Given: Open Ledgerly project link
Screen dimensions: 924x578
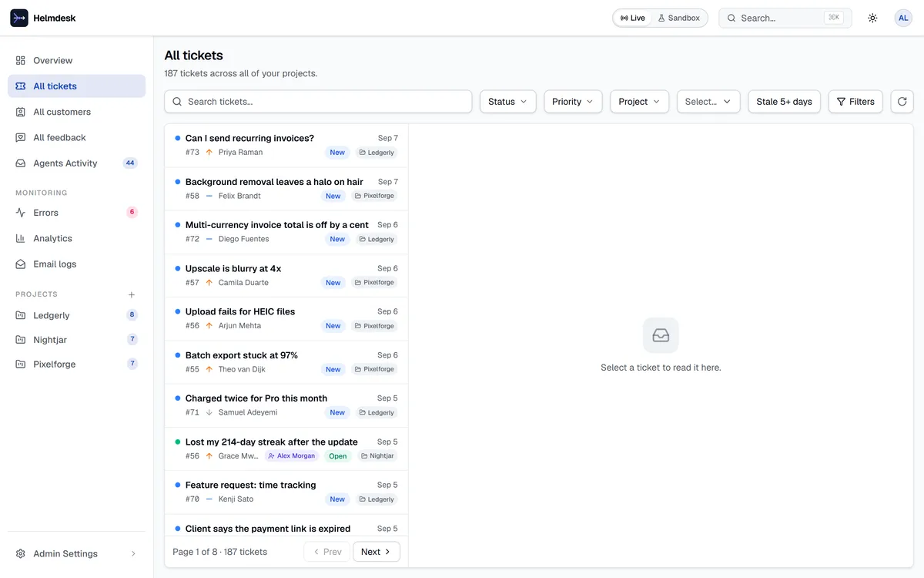Looking at the screenshot, I should coord(76,315).
